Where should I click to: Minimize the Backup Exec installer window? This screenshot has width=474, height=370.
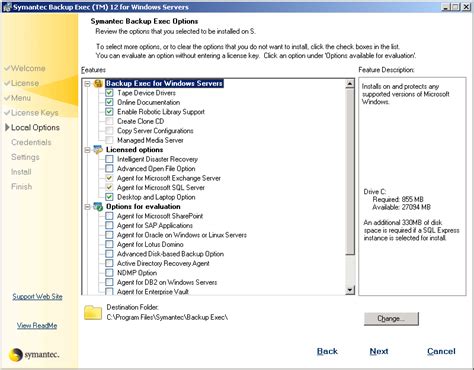[x=446, y=7]
